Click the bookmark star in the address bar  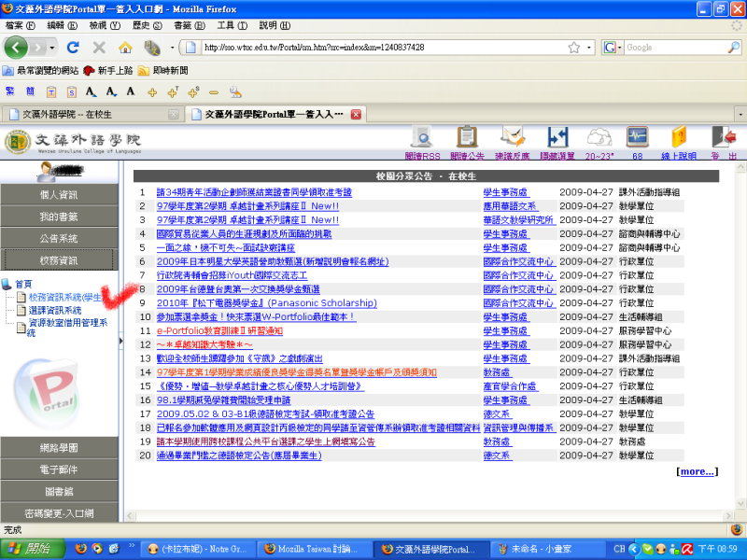coord(573,47)
